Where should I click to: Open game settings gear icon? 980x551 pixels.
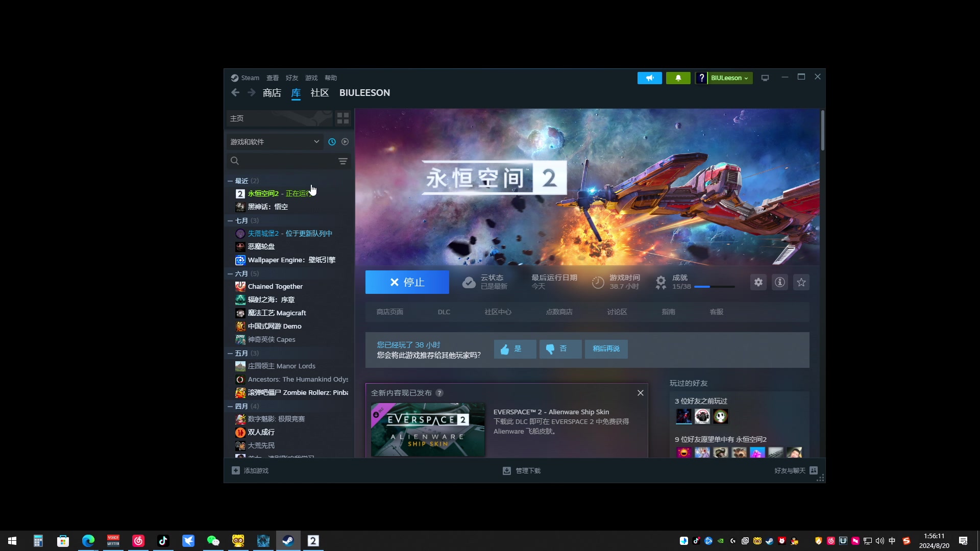pos(758,282)
